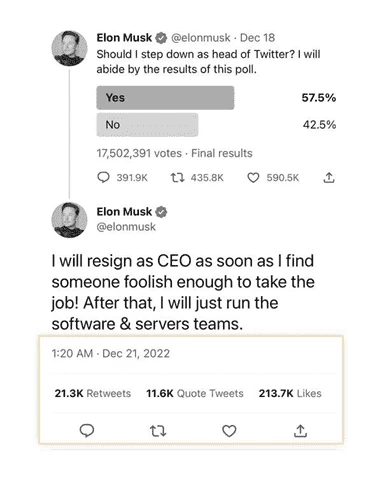This screenshot has width=382, height=478.
Task: Click share icon on the poll tweet
Action: (x=329, y=178)
